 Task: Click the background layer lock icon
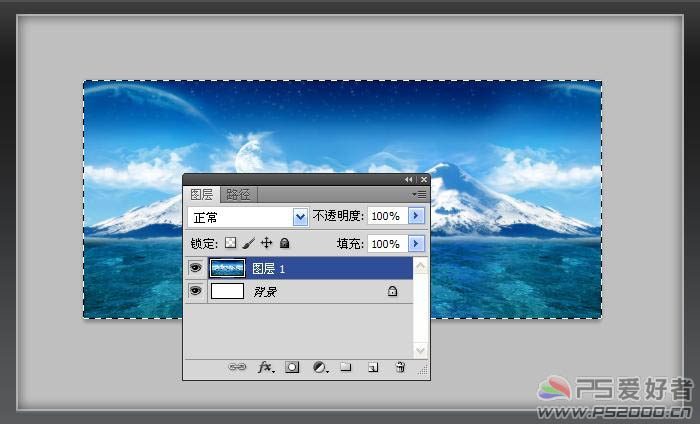[x=392, y=292]
